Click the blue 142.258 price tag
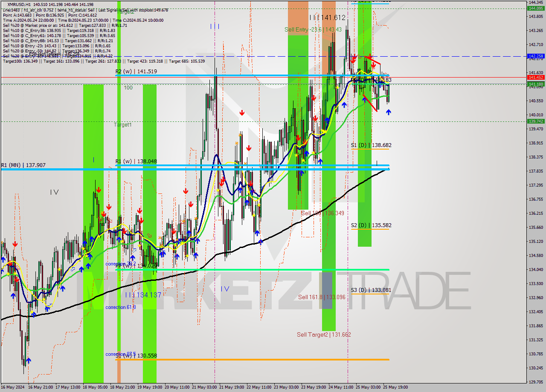The image size is (546, 392). pyautogui.click(x=536, y=56)
